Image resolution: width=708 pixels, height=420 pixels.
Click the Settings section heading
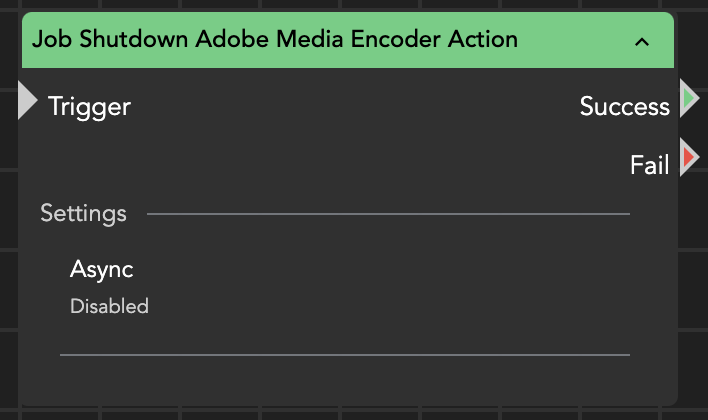pos(83,213)
